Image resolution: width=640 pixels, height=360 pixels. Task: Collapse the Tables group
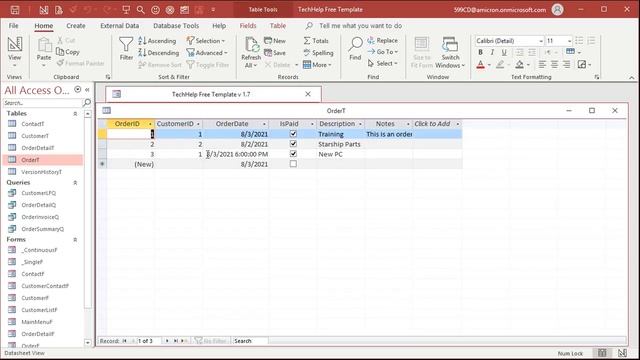point(75,113)
